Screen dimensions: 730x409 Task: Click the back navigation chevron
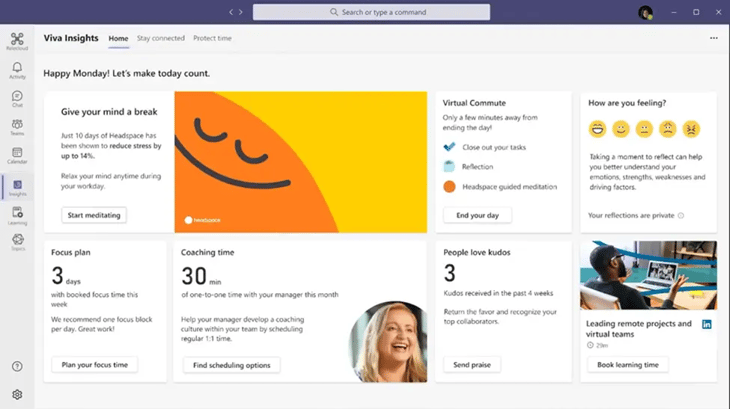(231, 12)
